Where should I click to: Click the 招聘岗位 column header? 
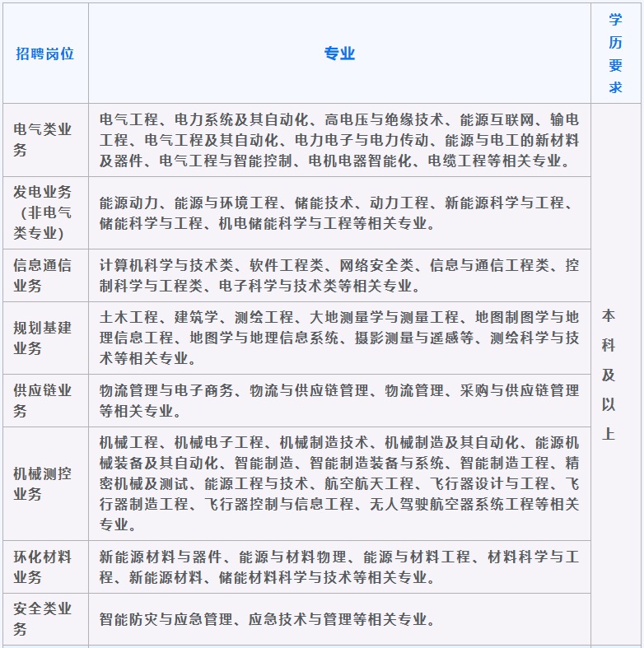click(x=45, y=54)
